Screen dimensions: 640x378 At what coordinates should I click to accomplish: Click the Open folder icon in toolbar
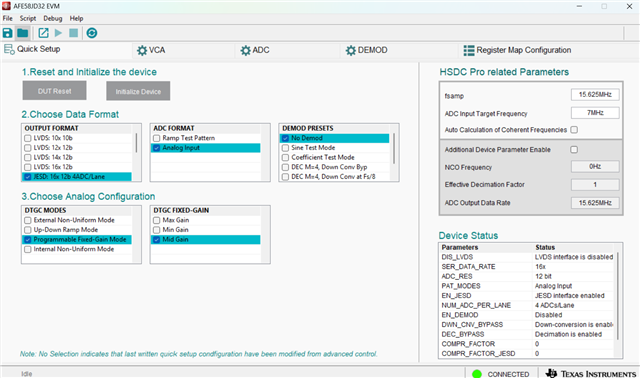click(x=23, y=33)
